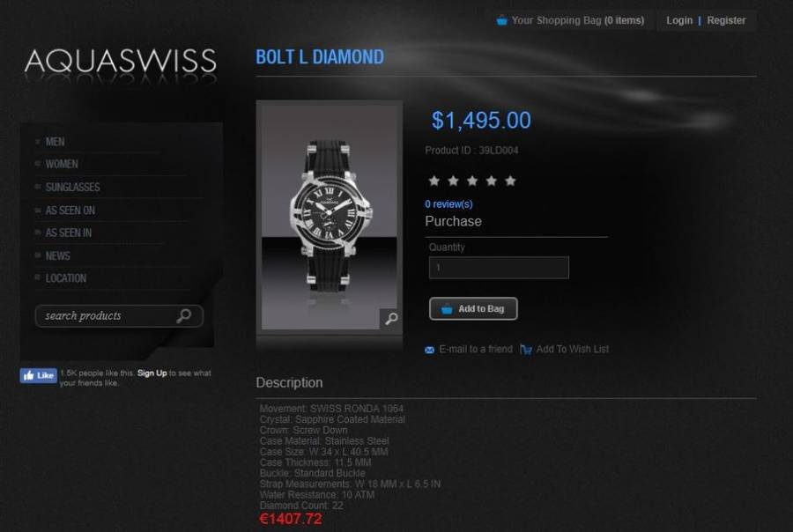Rate the product with the fifth star
The height and width of the screenshot is (532, 793).
(x=510, y=181)
